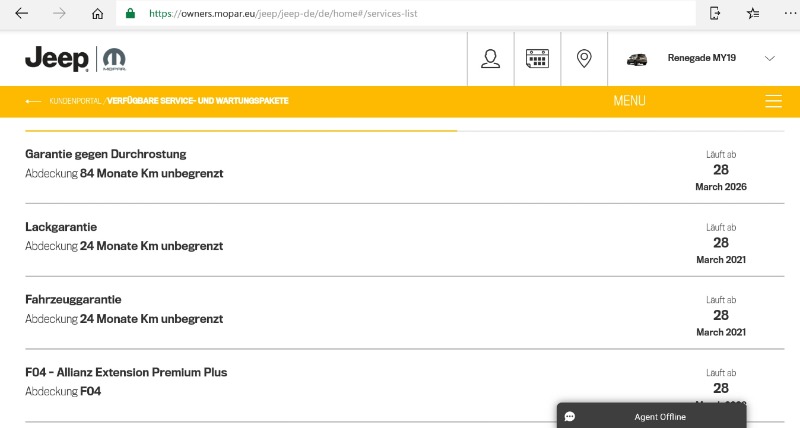Open the dealer location pin icon
The width and height of the screenshot is (800, 428).
584,59
